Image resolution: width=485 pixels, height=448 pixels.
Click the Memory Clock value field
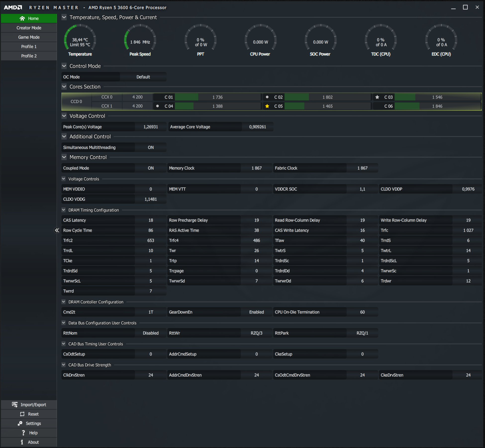coord(256,168)
